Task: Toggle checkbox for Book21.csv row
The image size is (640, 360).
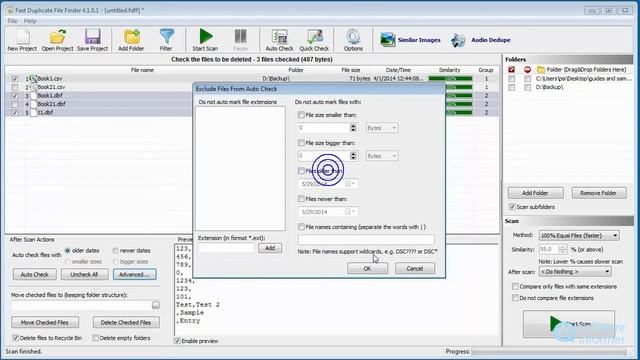Action: [15, 87]
